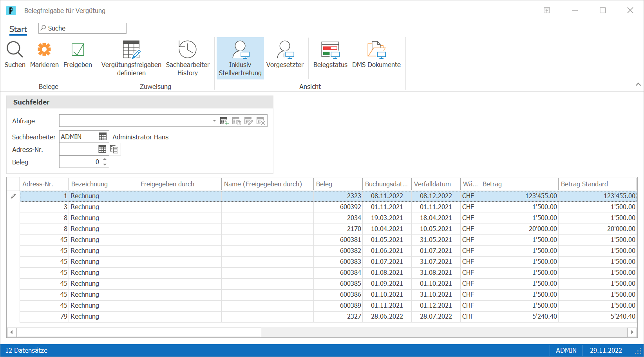The height and width of the screenshot is (357, 644).
Task: Click the horizontal scrollbar thumb
Action: (139, 332)
